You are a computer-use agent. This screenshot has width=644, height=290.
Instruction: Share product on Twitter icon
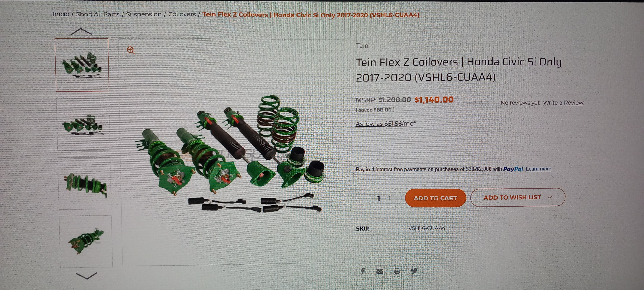tap(414, 271)
